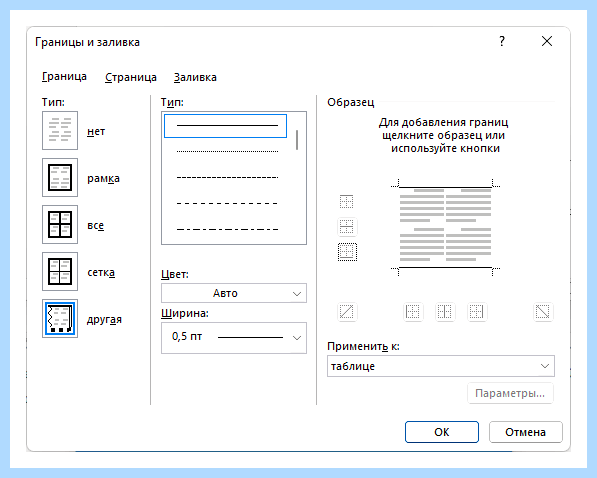Switch to the 'Заливка' tab
Image resolution: width=597 pixels, height=478 pixels.
(195, 77)
